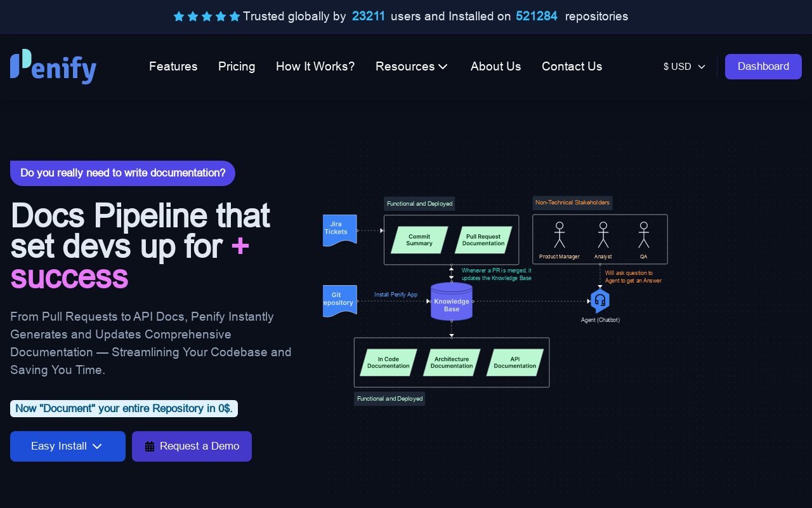Image resolution: width=812 pixels, height=508 pixels.
Task: Click calendar icon in Request a Demo
Action: [150, 446]
